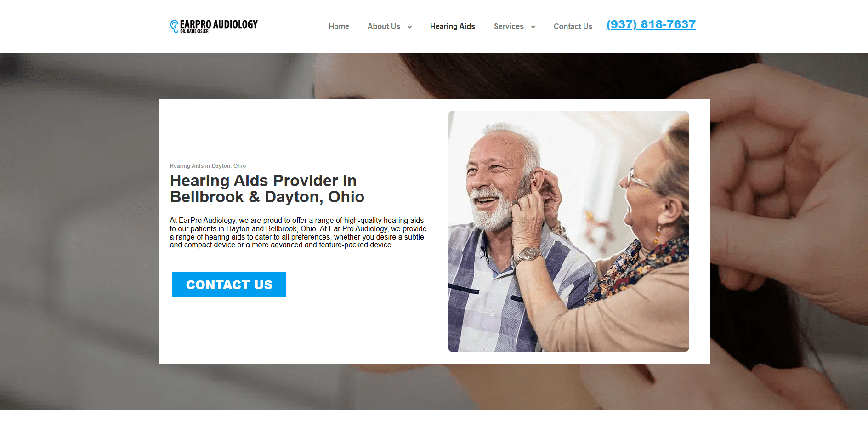The width and height of the screenshot is (868, 422).
Task: Open the About Us menu item
Action: [384, 26]
